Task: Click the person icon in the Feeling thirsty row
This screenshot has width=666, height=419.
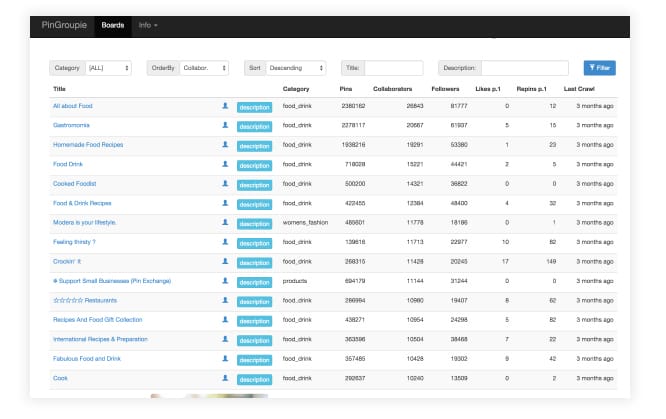Action: click(225, 241)
